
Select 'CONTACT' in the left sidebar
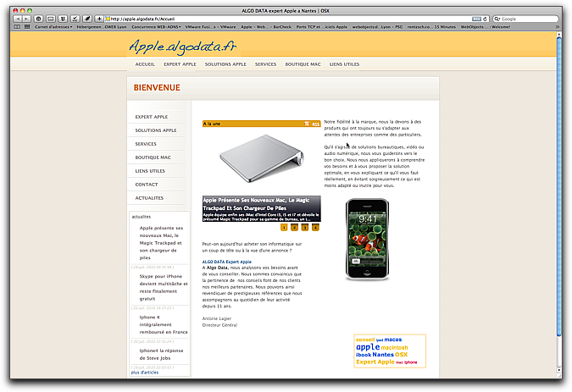point(147,185)
